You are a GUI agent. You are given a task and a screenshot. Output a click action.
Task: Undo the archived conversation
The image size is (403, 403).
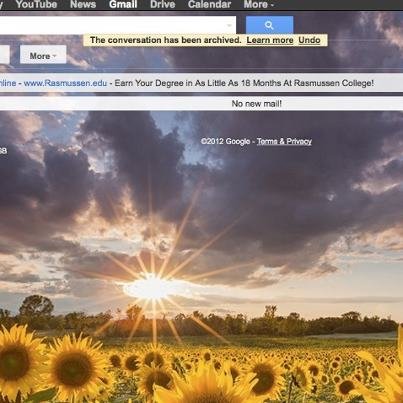pyautogui.click(x=309, y=40)
